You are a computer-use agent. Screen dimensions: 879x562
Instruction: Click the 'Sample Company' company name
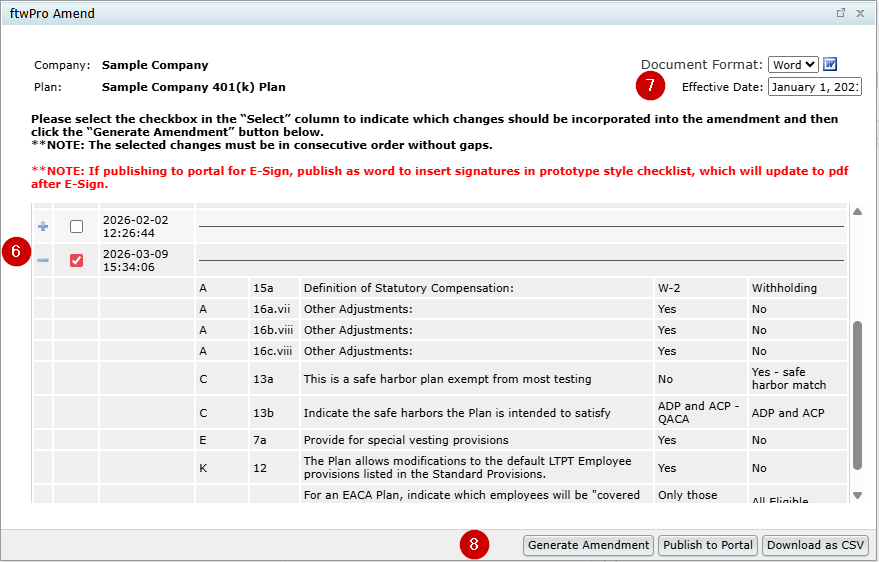pos(155,65)
